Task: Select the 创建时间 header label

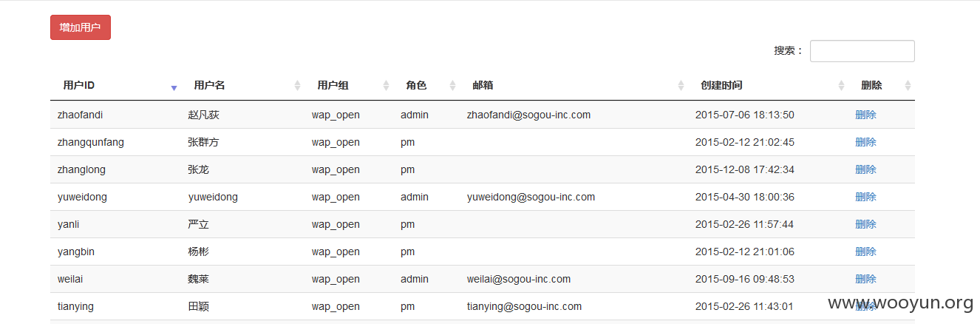Action: click(x=721, y=85)
